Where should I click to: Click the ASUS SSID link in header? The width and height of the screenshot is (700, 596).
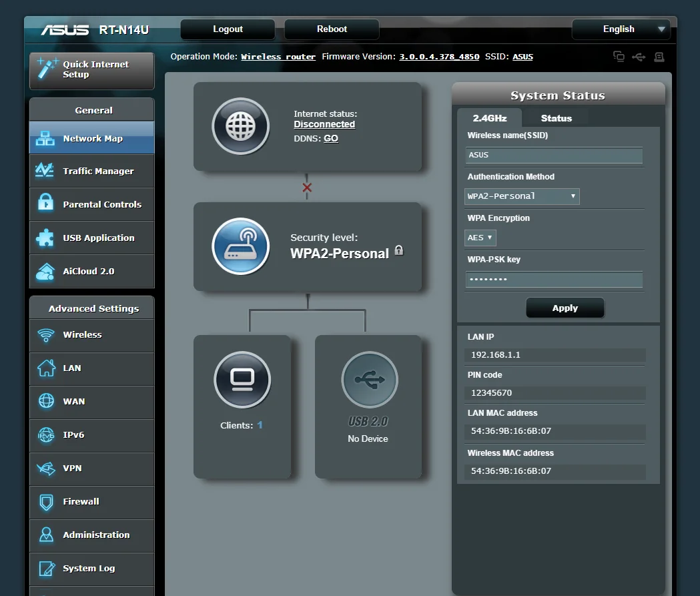click(x=522, y=57)
